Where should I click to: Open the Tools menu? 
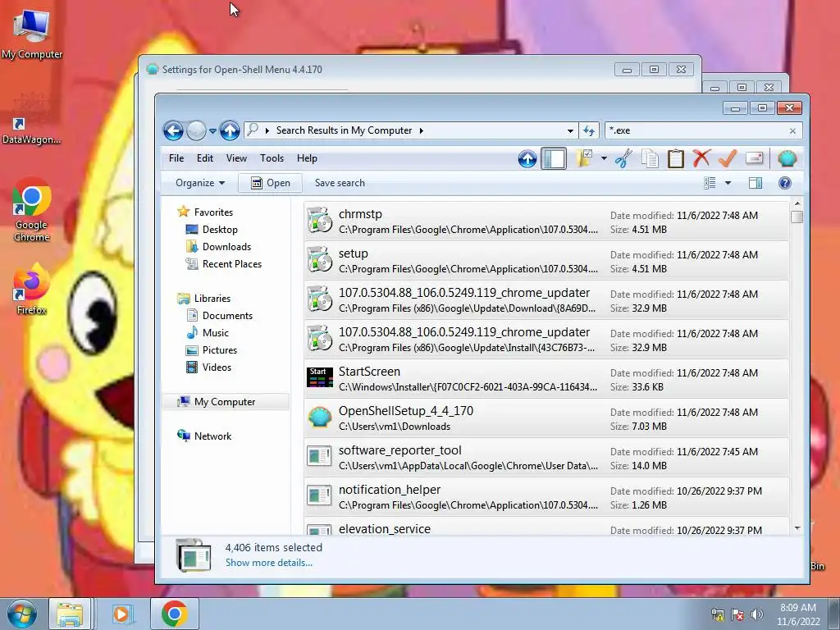pyautogui.click(x=272, y=158)
